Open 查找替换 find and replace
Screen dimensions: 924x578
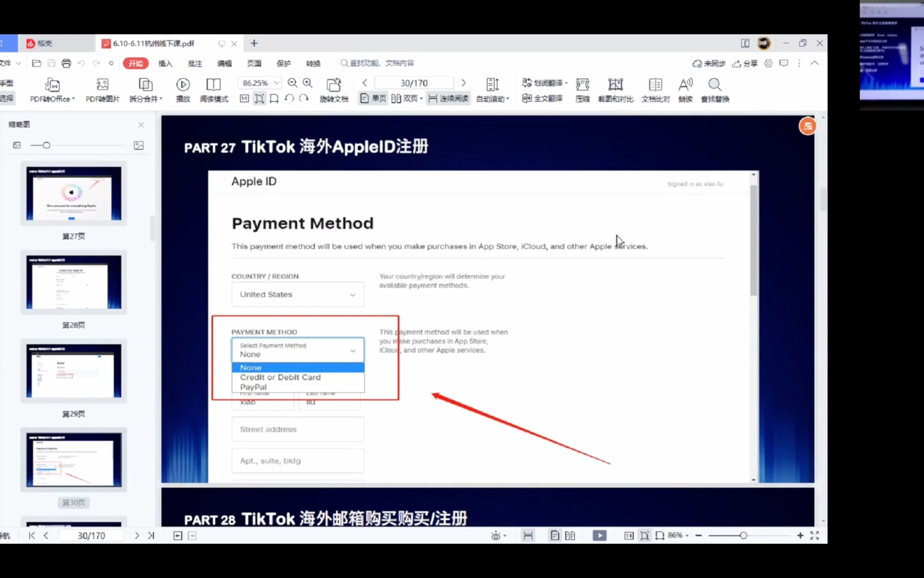[x=715, y=91]
